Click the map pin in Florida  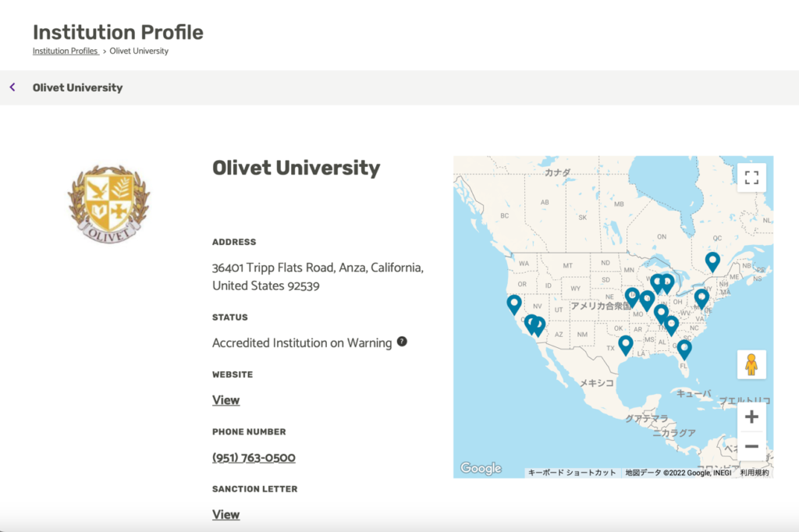[684, 349]
